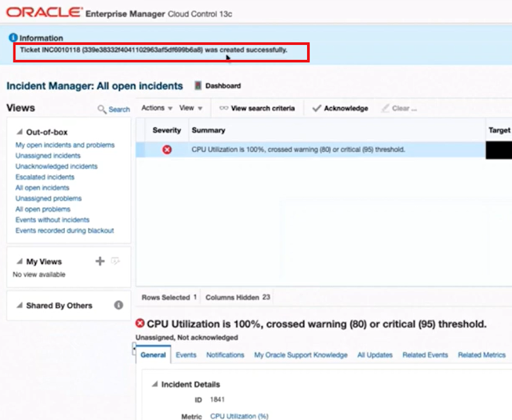Switch to the Notifications tab
512x420 pixels.
[x=226, y=354]
